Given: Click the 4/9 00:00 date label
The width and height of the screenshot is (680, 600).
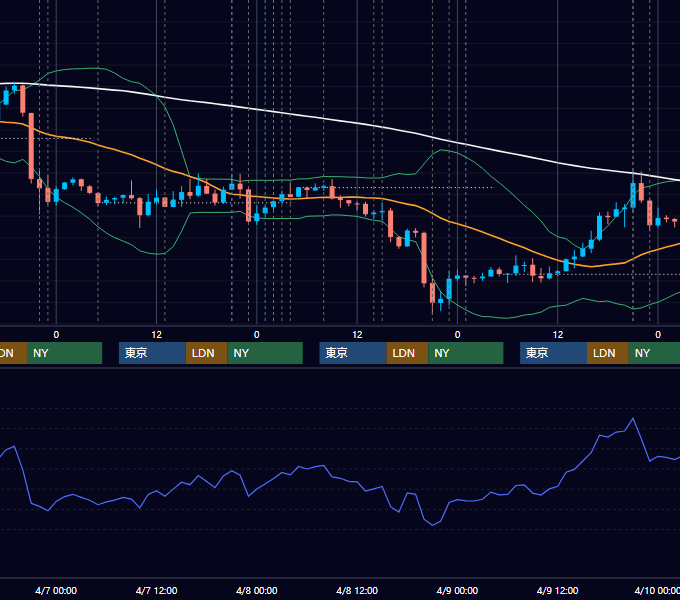Looking at the screenshot, I should point(457,590).
